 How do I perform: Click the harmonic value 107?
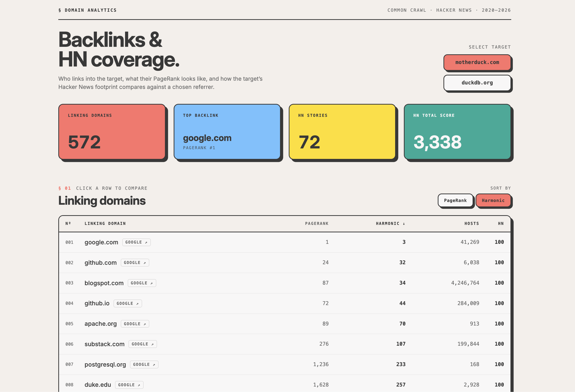401,344
